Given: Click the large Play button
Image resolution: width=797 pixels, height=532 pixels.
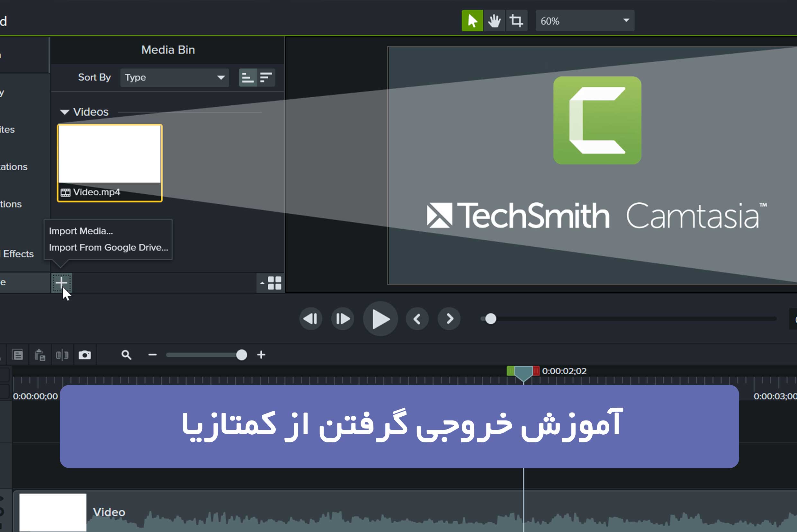Looking at the screenshot, I should coord(381,319).
